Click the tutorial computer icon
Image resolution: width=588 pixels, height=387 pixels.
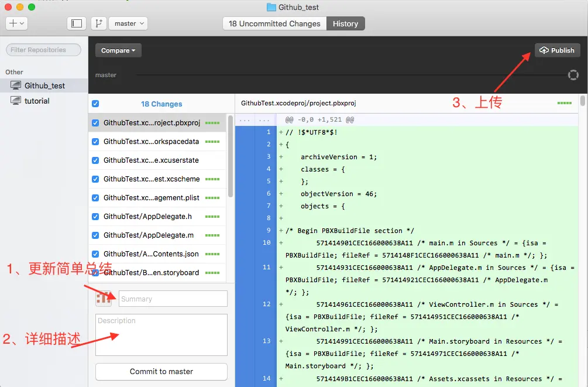point(16,101)
